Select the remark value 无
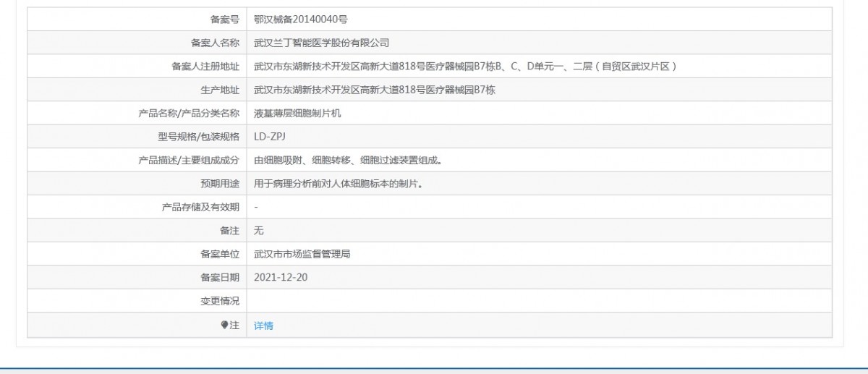868x374 pixels. tap(259, 230)
